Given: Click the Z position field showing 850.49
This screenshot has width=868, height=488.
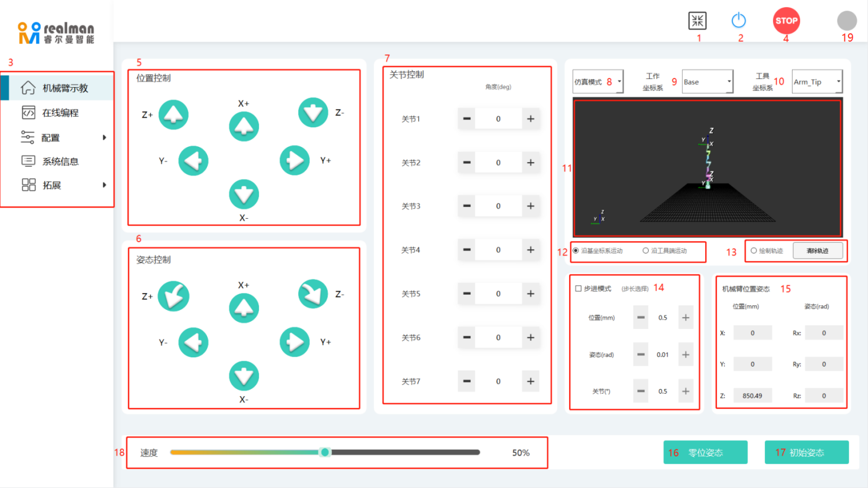Looking at the screenshot, I should [x=752, y=395].
